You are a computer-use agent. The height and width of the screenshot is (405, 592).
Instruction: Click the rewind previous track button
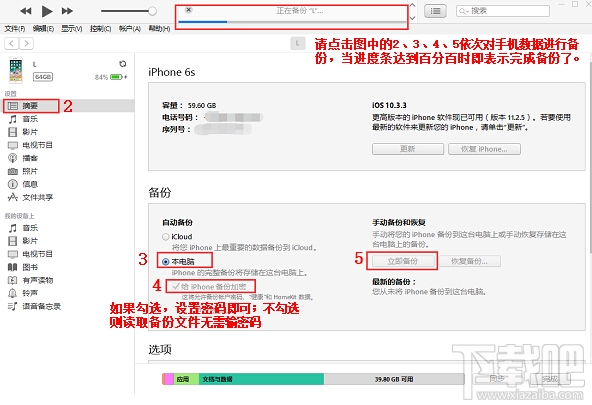pyautogui.click(x=26, y=11)
